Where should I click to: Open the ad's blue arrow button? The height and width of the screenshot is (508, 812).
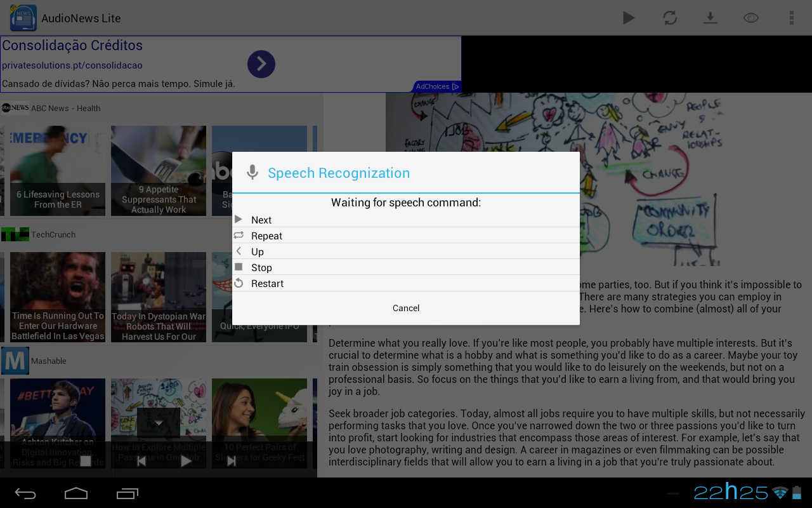(x=261, y=64)
